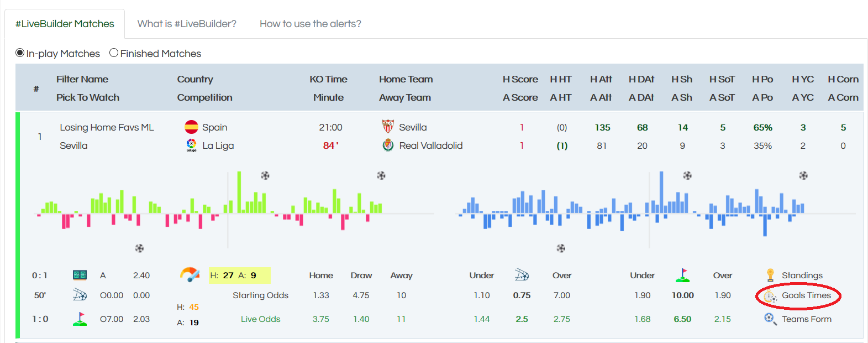
Task: Switch to the What is #LiveBuilder? tab
Action: [x=187, y=24]
